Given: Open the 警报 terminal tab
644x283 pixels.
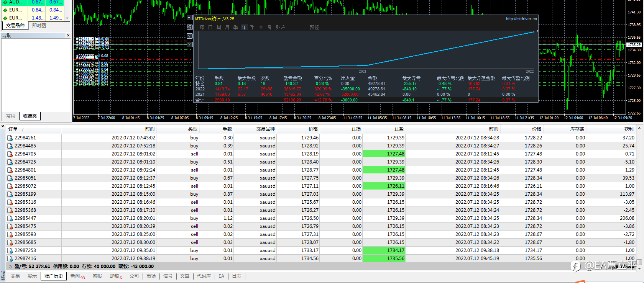Looking at the screenshot, I should (97, 276).
